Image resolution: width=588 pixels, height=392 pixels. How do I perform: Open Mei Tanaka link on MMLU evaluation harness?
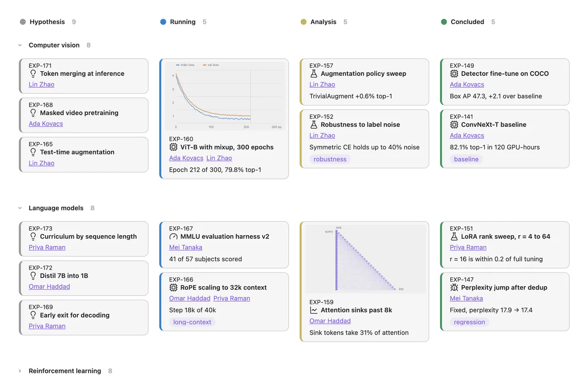tap(186, 247)
